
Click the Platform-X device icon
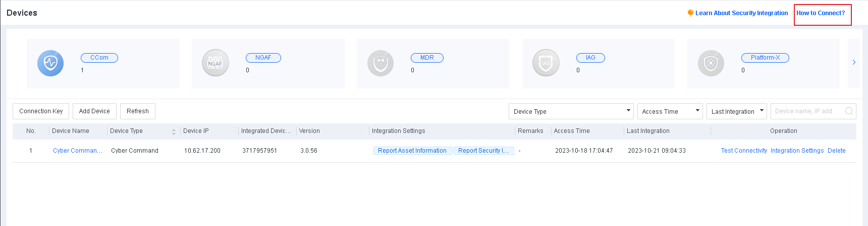coord(711,63)
